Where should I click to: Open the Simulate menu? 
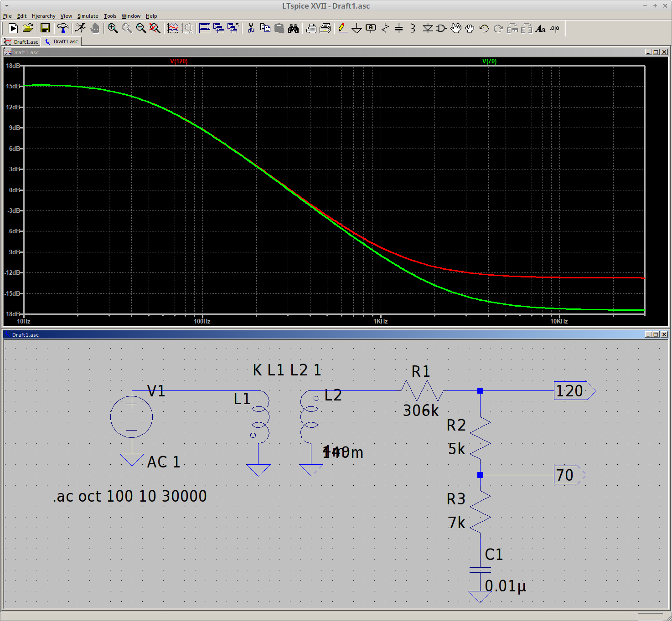[88, 16]
